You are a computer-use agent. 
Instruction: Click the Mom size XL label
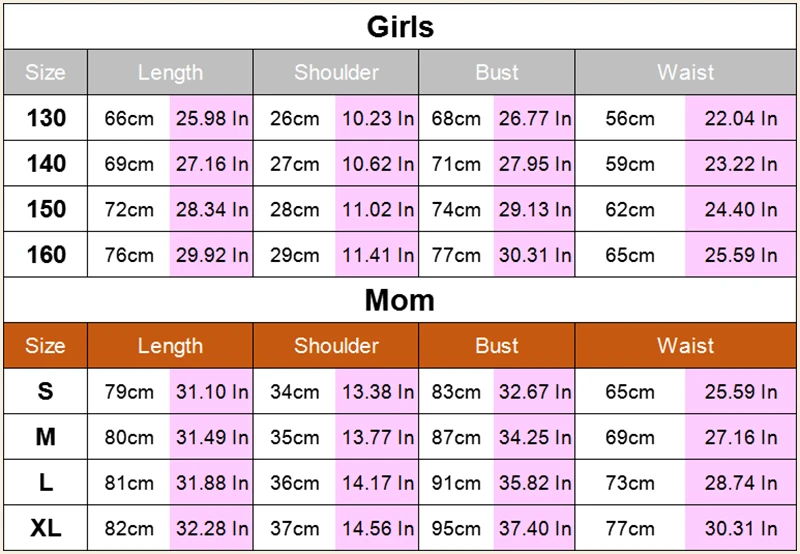pyautogui.click(x=45, y=528)
